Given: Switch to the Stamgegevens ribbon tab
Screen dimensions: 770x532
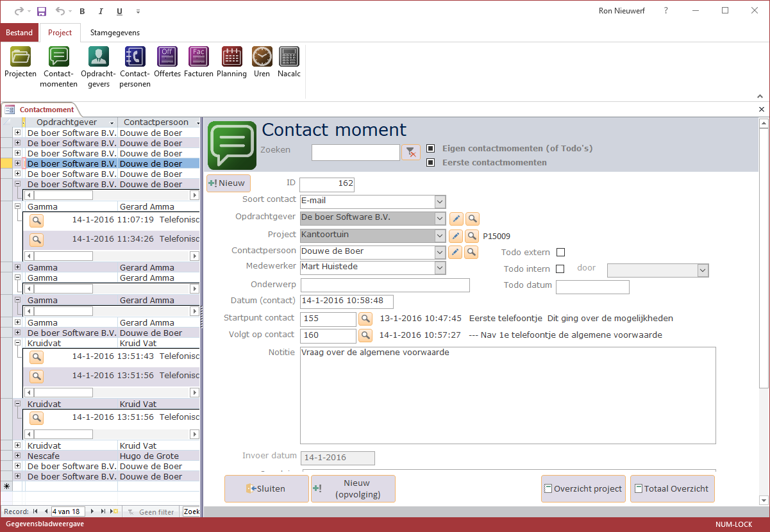Looking at the screenshot, I should (x=115, y=33).
